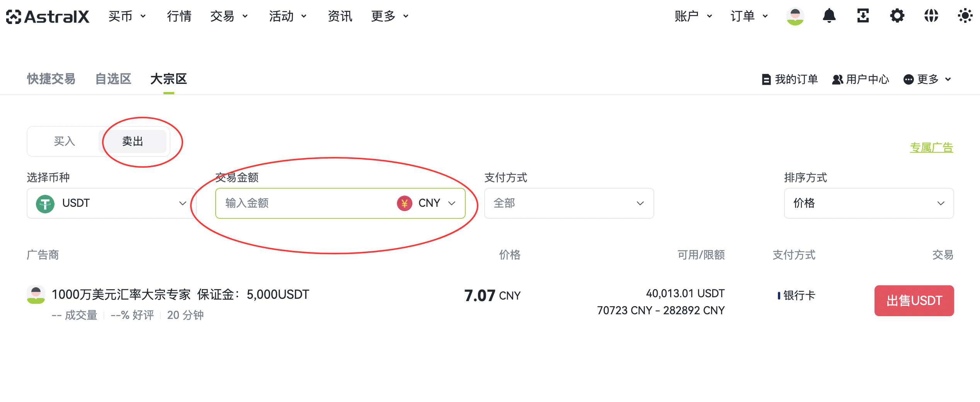Click the AstralX logo
980x402 pixels.
click(48, 17)
